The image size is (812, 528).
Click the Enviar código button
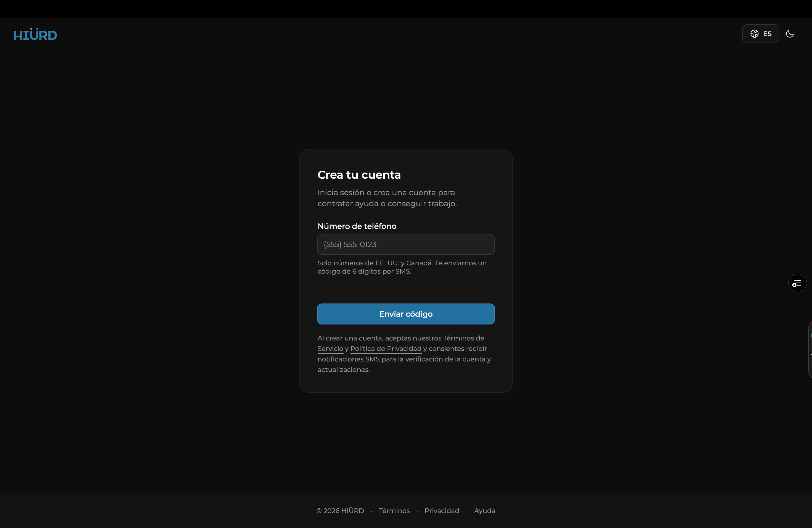click(406, 314)
